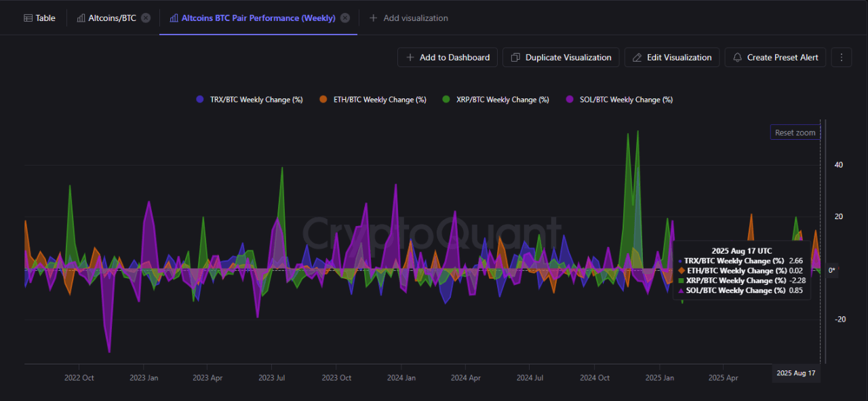
Task: Open the three-dot more options menu
Action: [x=841, y=58]
